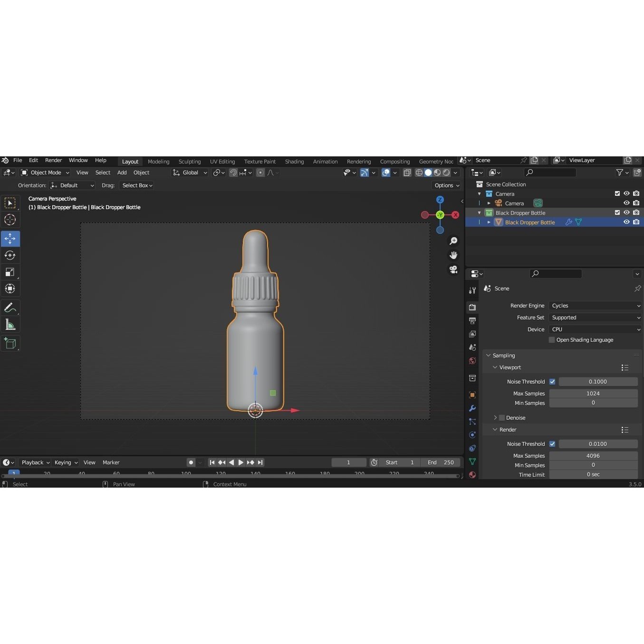Switch to the Shading workspace tab
Image resolution: width=644 pixels, height=644 pixels.
(x=294, y=161)
